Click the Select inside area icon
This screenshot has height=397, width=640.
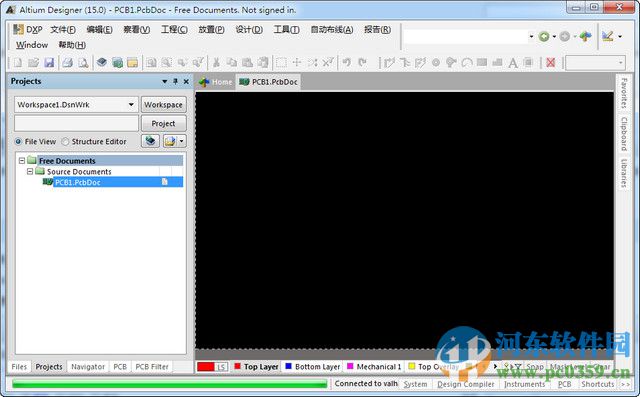point(281,62)
